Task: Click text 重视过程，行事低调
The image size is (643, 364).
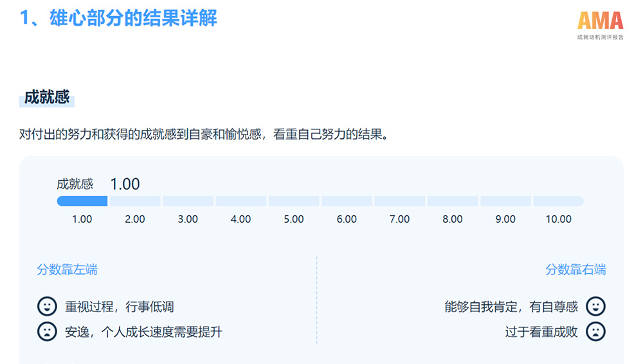Action: tap(120, 307)
